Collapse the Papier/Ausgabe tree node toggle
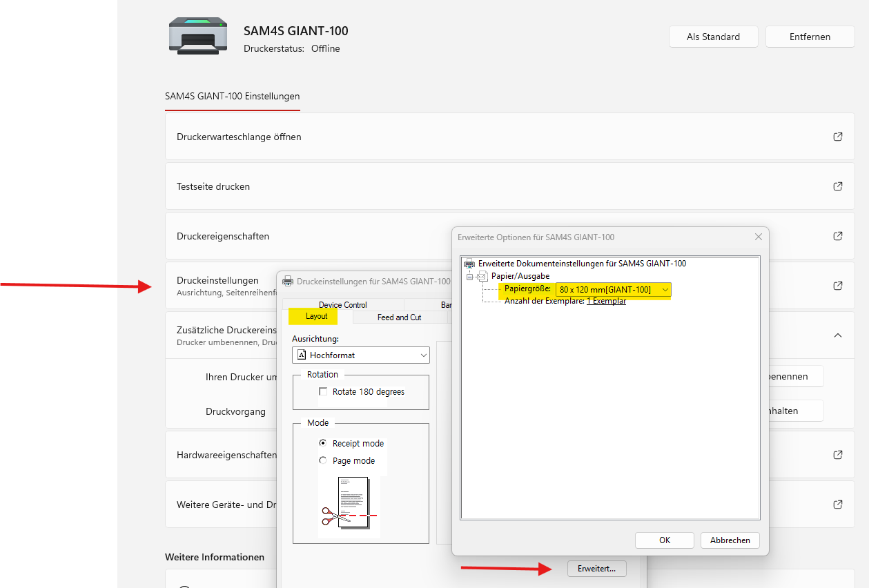This screenshot has height=588, width=869. click(470, 276)
